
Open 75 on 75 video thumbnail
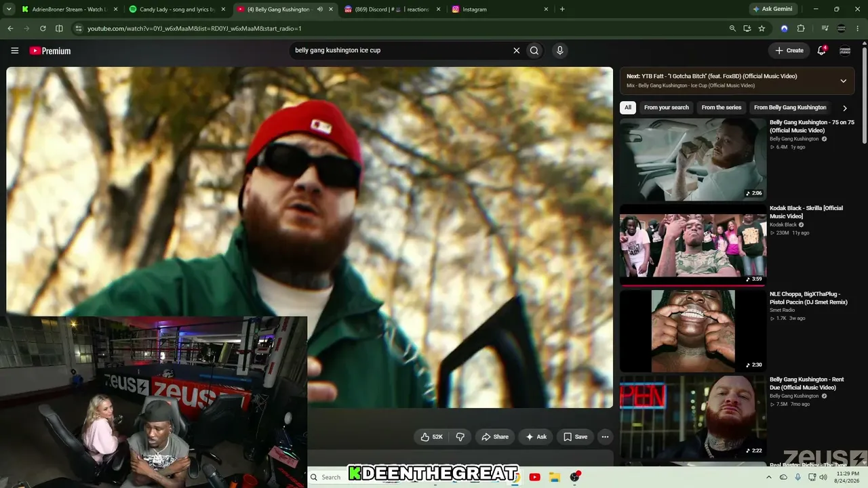(692, 159)
